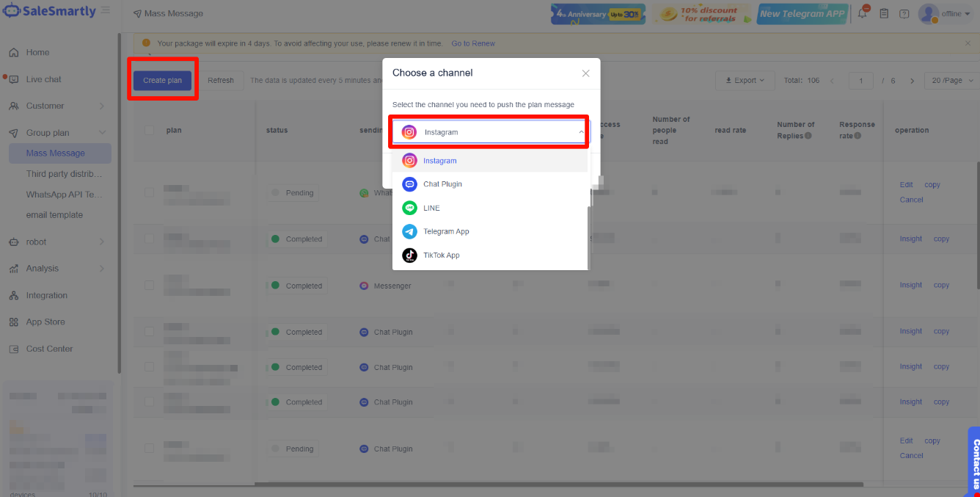Viewport: 980px width, 497px height.
Task: Choose the Chat Plugin channel icon
Action: click(x=409, y=184)
